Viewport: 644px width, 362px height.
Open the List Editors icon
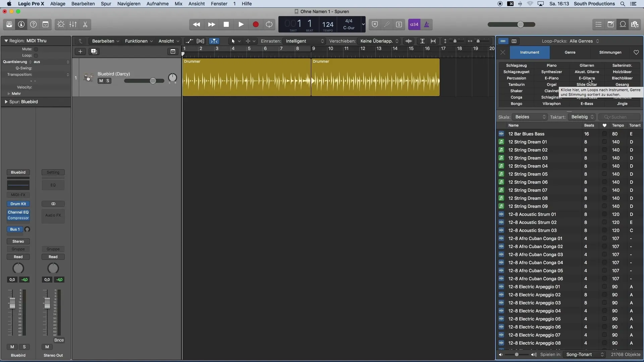pos(598,24)
